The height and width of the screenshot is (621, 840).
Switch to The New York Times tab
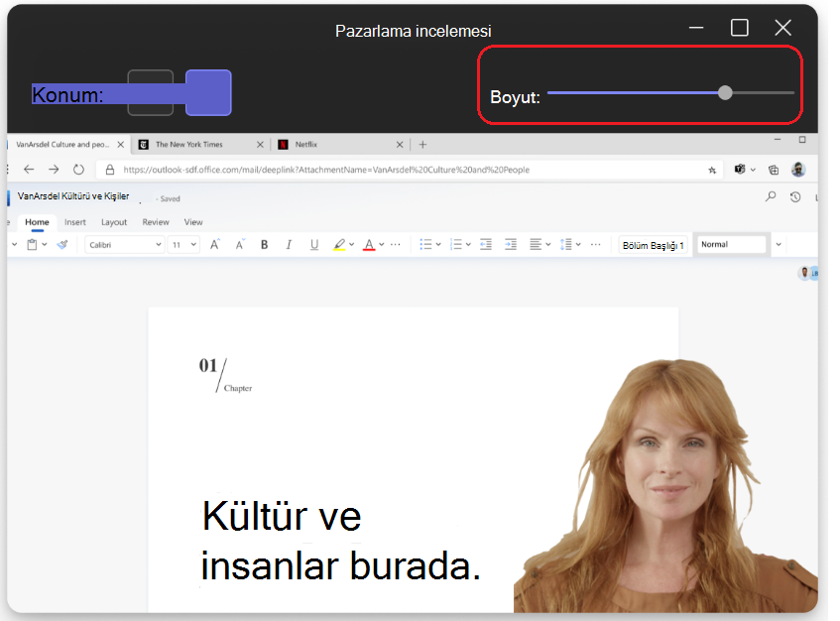click(188, 145)
